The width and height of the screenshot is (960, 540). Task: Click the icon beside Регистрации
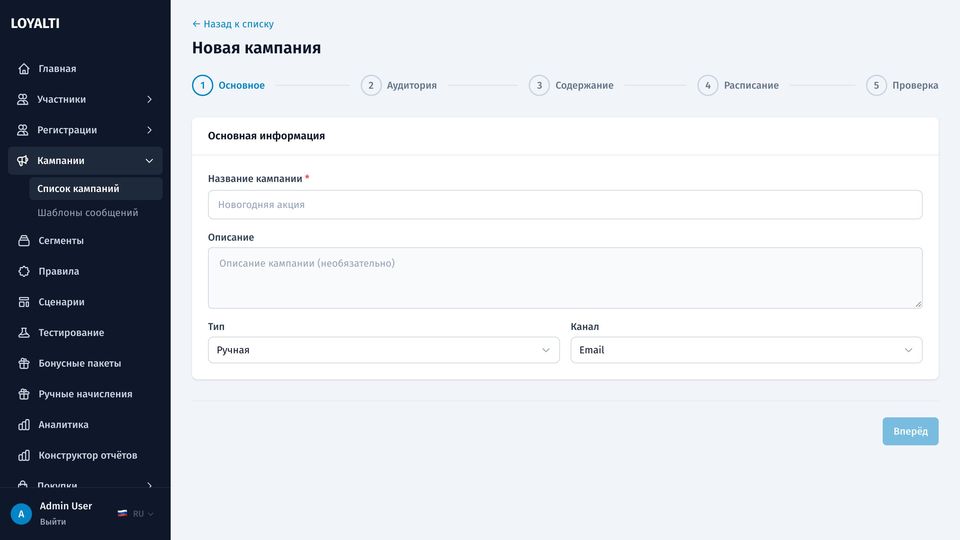[23, 130]
